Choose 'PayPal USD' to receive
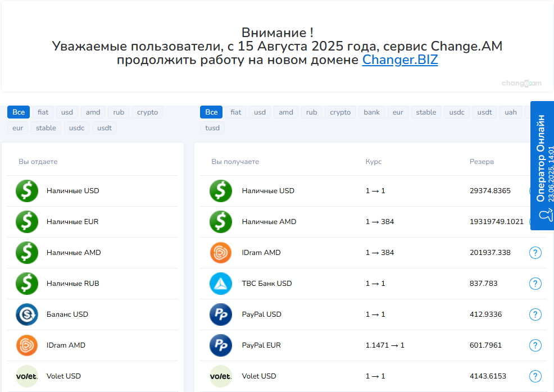The width and height of the screenshot is (554, 392). (374, 314)
